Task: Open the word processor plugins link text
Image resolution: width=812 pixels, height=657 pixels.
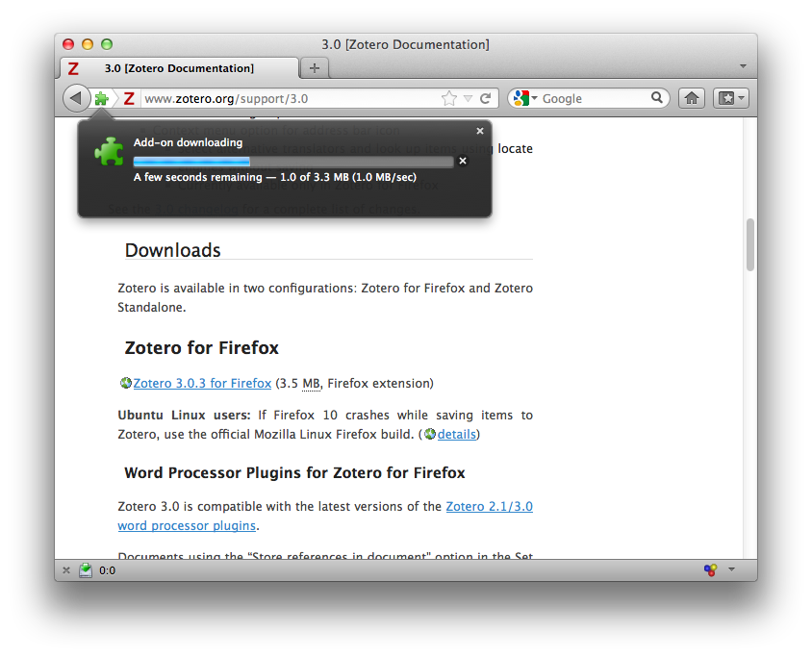Action: (x=187, y=525)
